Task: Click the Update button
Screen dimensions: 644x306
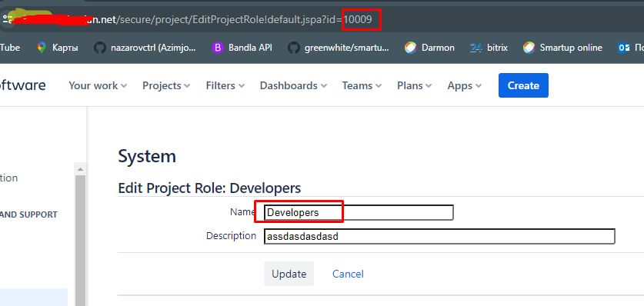Action: click(289, 274)
